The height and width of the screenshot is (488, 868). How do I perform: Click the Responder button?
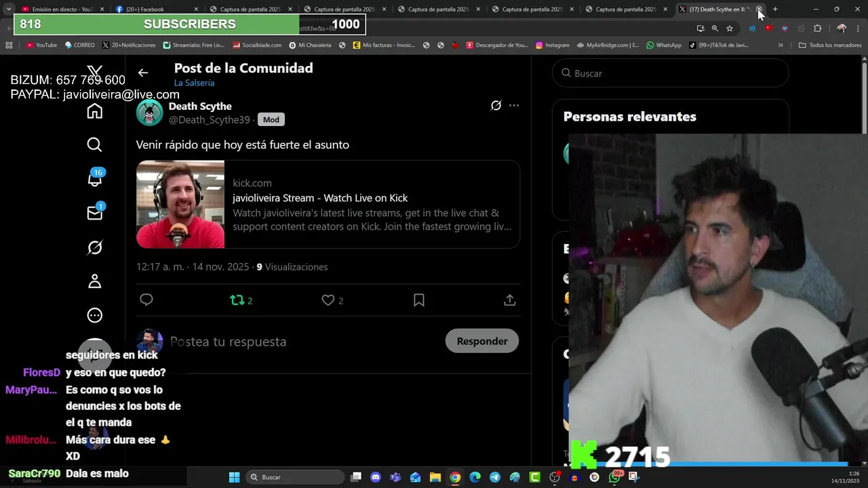pos(482,341)
